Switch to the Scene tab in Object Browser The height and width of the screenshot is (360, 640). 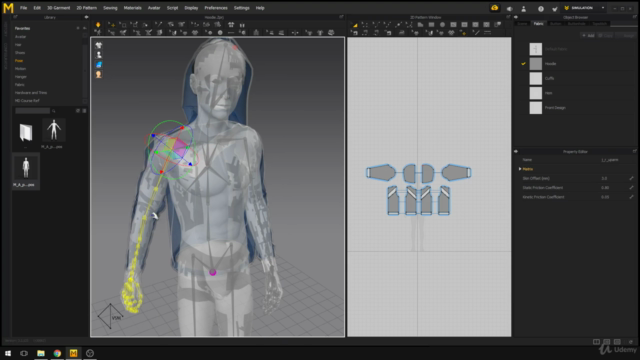(522, 24)
